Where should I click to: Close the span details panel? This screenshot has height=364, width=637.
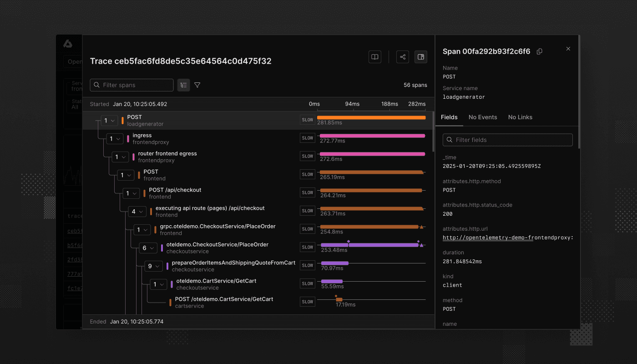[x=568, y=49]
